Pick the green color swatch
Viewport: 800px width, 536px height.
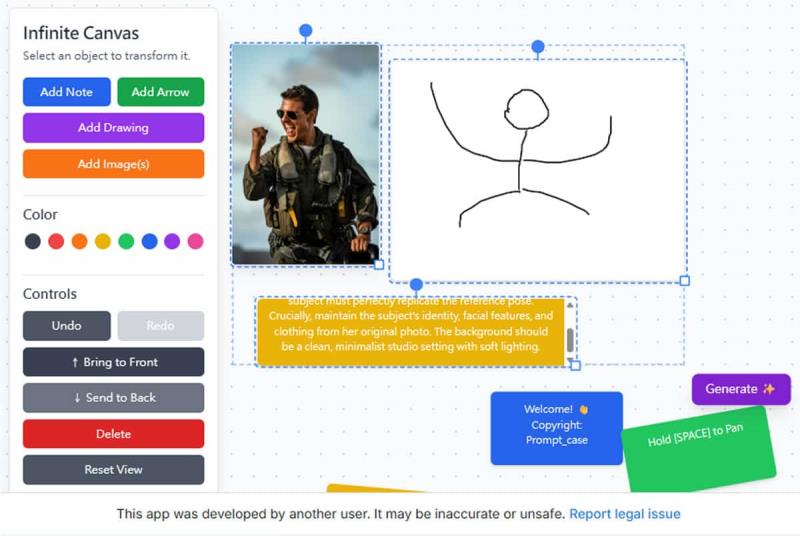[126, 241]
